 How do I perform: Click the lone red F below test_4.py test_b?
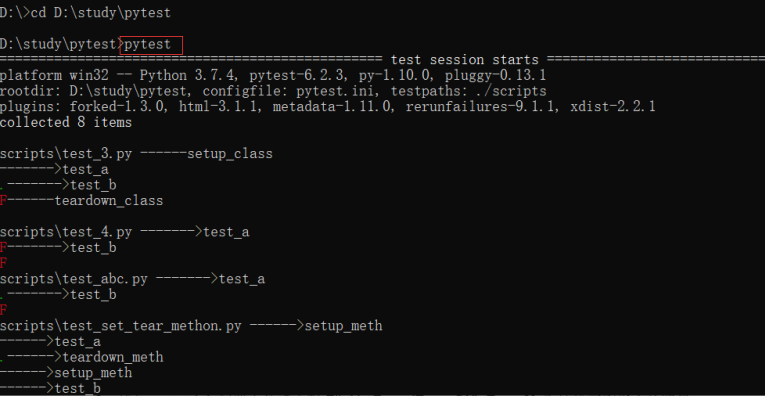(x=3, y=263)
